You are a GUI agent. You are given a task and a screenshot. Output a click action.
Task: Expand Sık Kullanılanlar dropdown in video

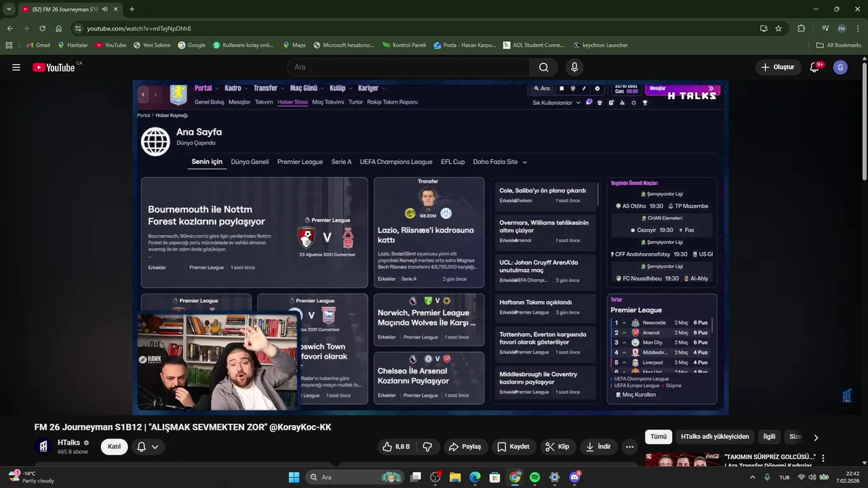[557, 103]
